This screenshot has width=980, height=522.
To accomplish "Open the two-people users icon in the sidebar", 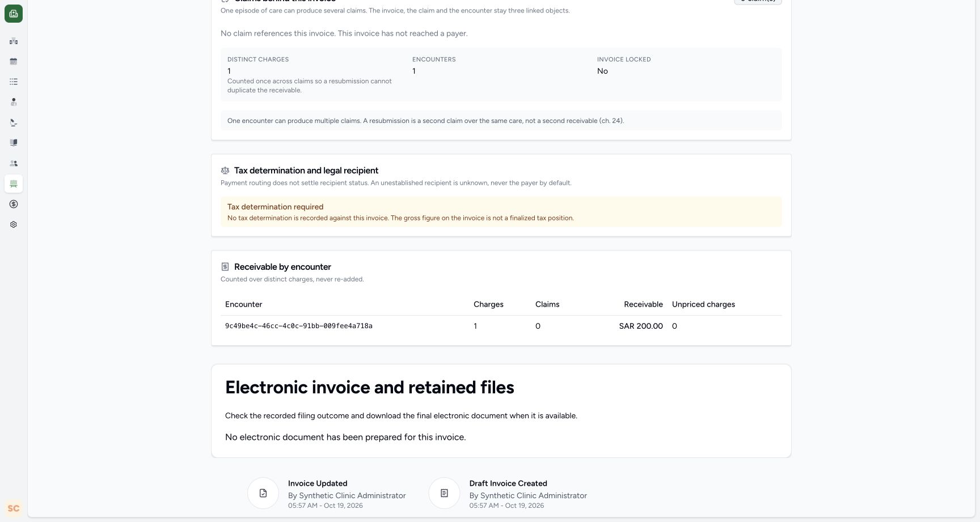I will (x=14, y=163).
